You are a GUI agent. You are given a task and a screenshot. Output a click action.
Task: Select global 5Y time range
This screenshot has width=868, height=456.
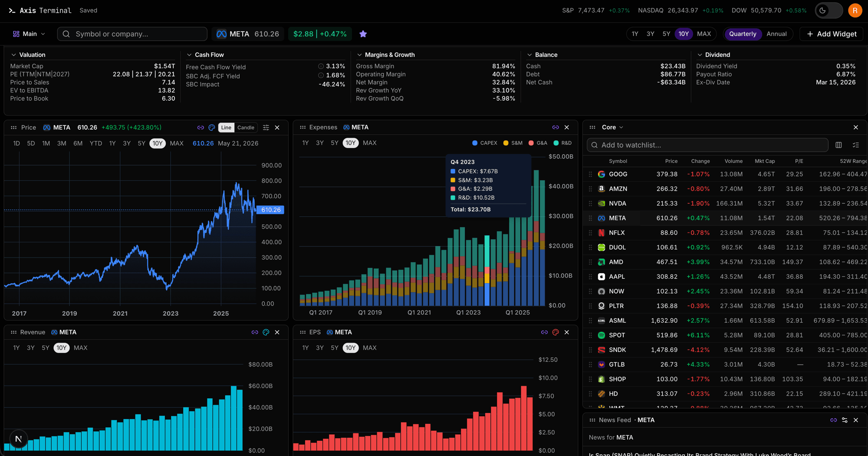pos(666,34)
